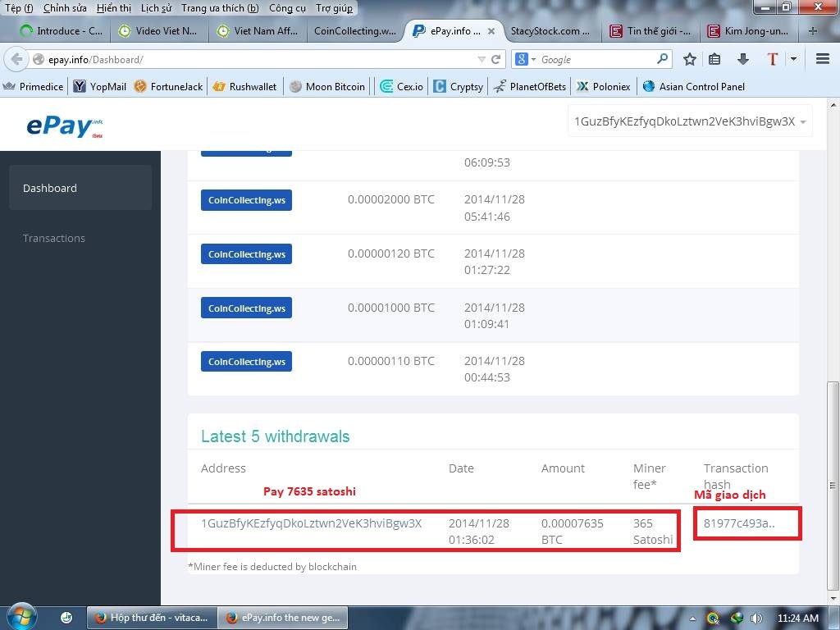This screenshot has width=840, height=630.
Task: Click the 0.00007635 BTC withdrawal amount
Action: pos(572,532)
